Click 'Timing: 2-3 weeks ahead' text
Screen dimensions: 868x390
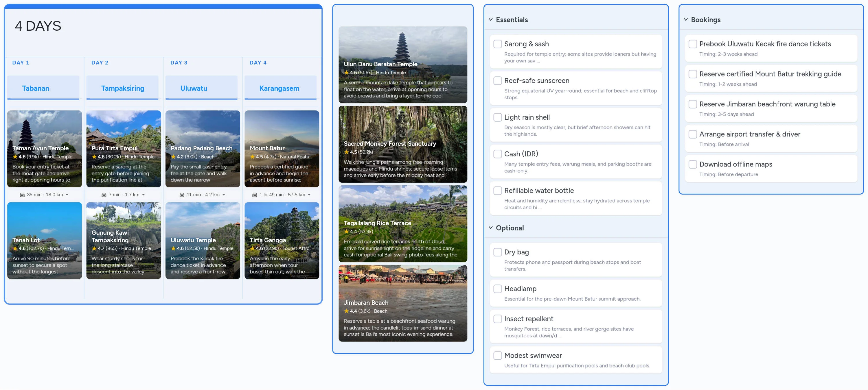coord(728,54)
